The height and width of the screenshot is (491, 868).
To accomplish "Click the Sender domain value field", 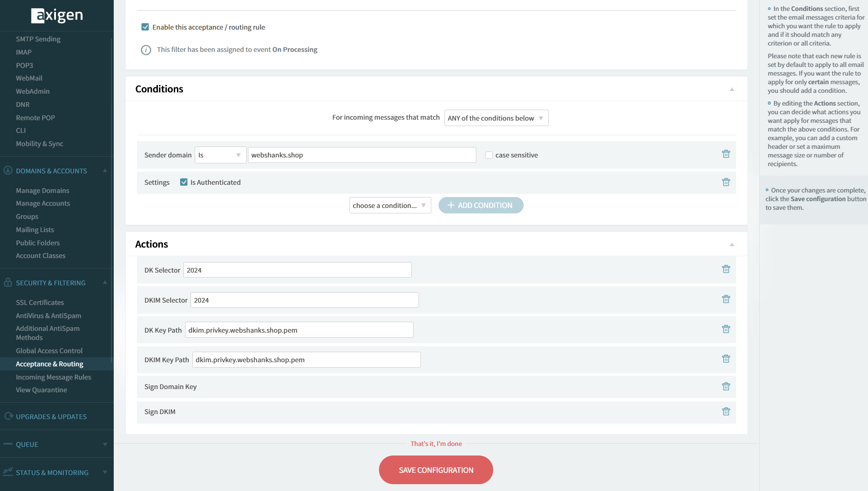I will click(x=362, y=155).
